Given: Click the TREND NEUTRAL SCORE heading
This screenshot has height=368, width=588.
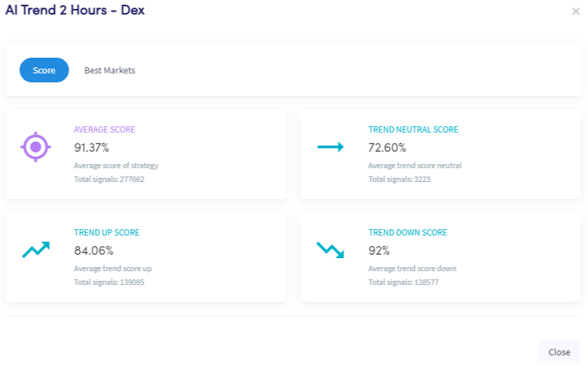Looking at the screenshot, I should click(x=413, y=130).
